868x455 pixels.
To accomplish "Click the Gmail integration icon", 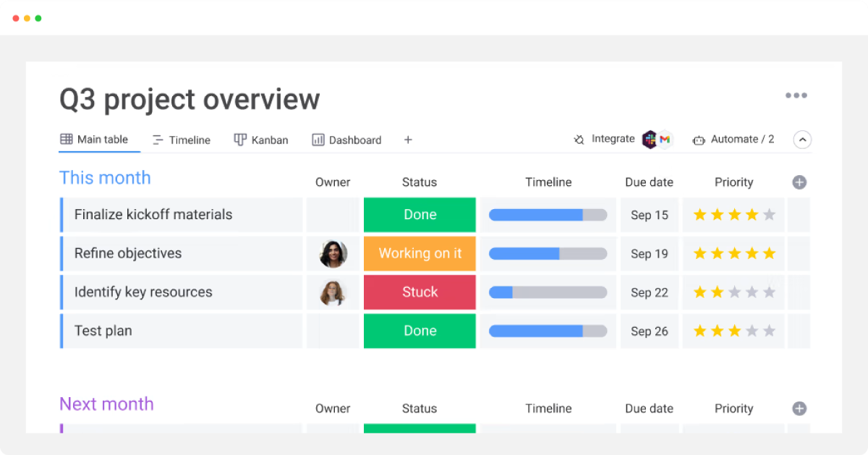I will point(665,140).
